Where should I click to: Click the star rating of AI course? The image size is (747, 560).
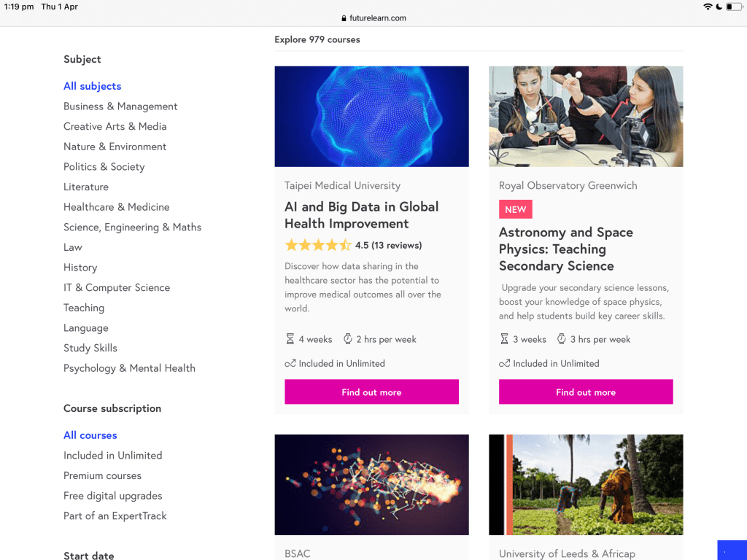[x=318, y=245]
